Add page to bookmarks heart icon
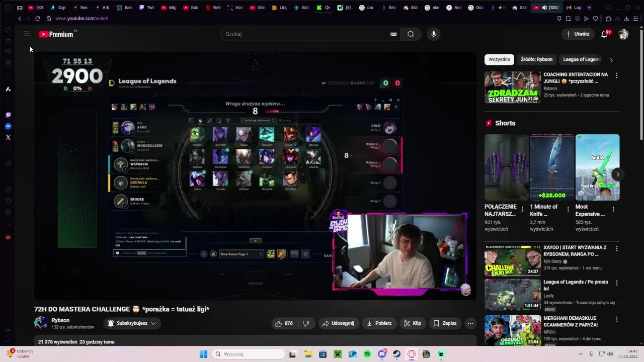 pyautogui.click(x=595, y=19)
